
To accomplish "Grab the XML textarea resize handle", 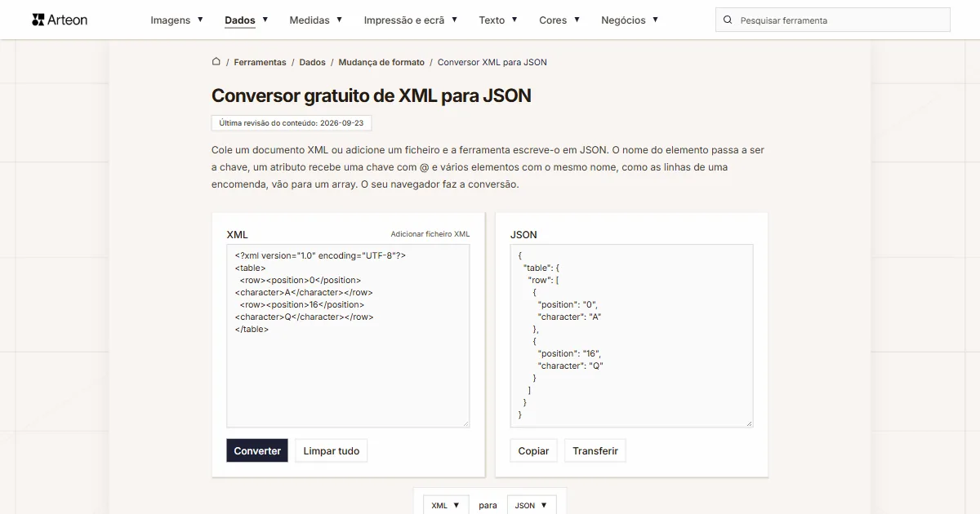I will click(465, 423).
